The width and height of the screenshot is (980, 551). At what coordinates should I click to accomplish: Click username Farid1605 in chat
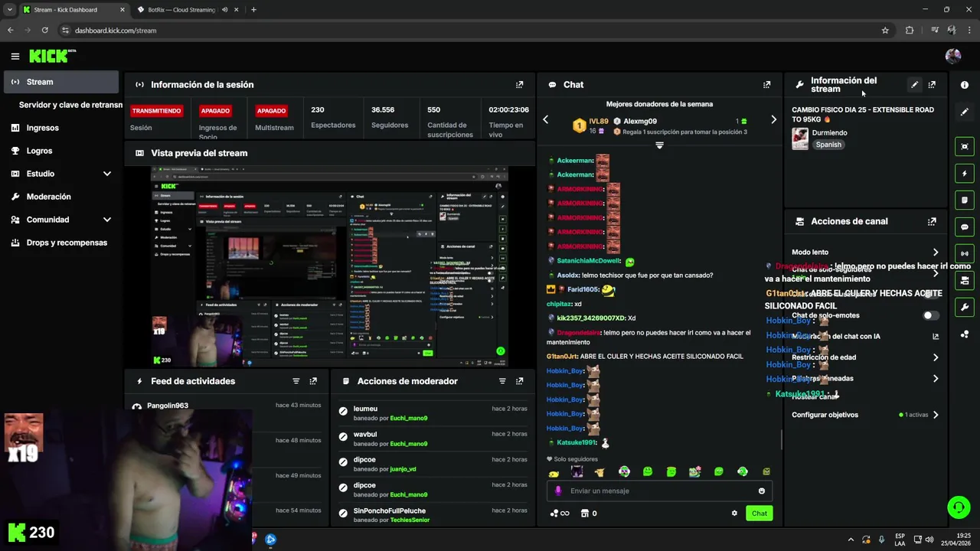583,290
